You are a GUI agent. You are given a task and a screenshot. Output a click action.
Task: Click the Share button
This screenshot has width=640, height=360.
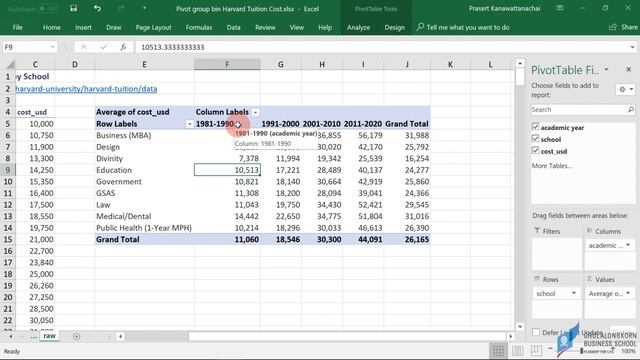click(x=623, y=27)
